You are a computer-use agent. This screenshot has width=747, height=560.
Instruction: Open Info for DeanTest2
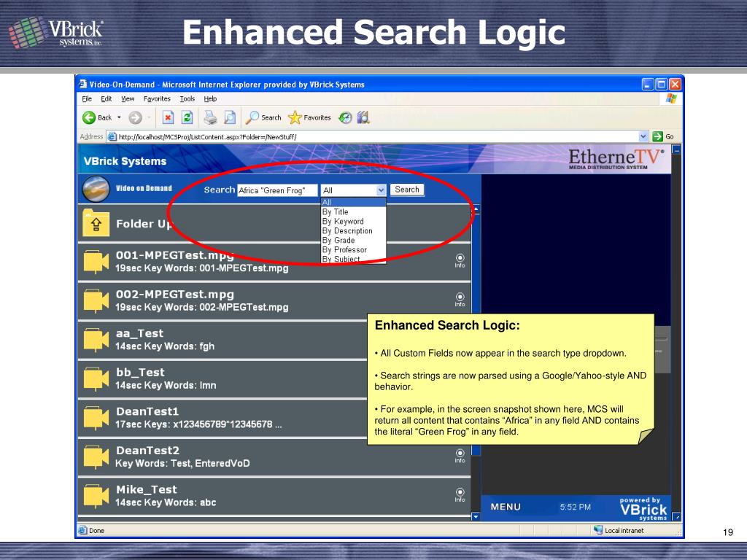460,456
